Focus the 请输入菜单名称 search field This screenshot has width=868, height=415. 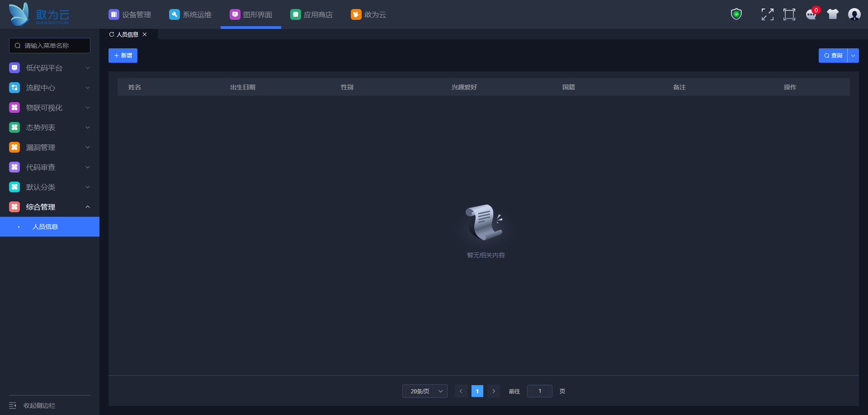pos(50,46)
